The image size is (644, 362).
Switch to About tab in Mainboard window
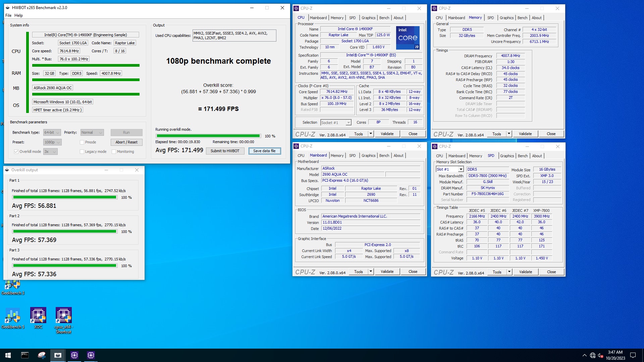point(398,156)
